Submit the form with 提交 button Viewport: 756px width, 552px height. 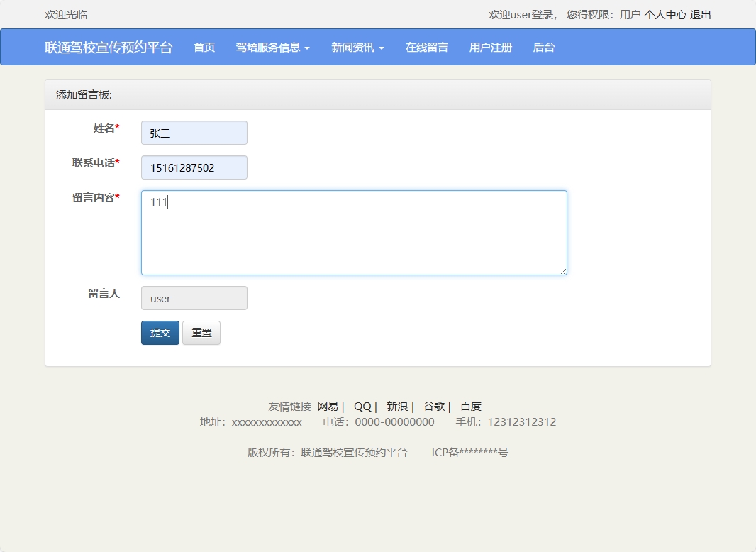(160, 332)
